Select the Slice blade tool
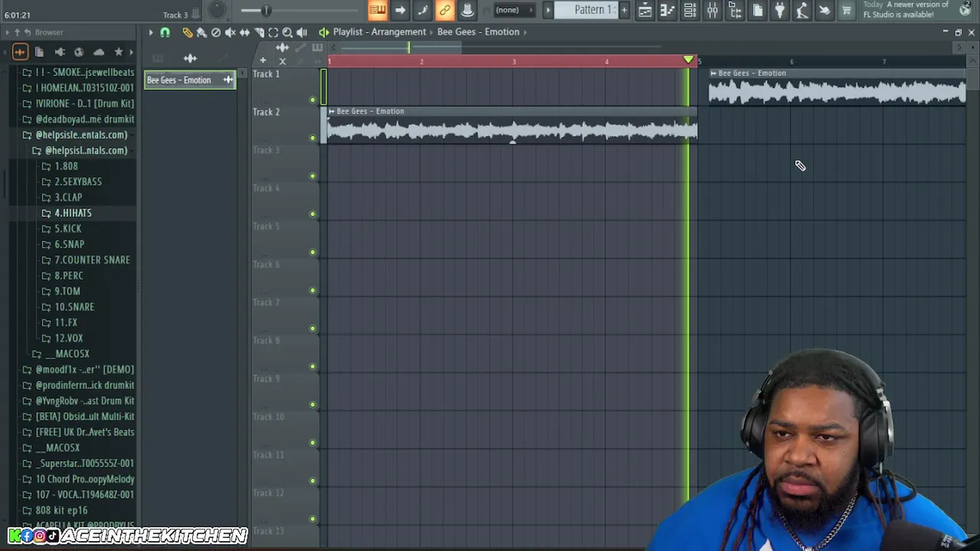This screenshot has height=551, width=980. (259, 32)
